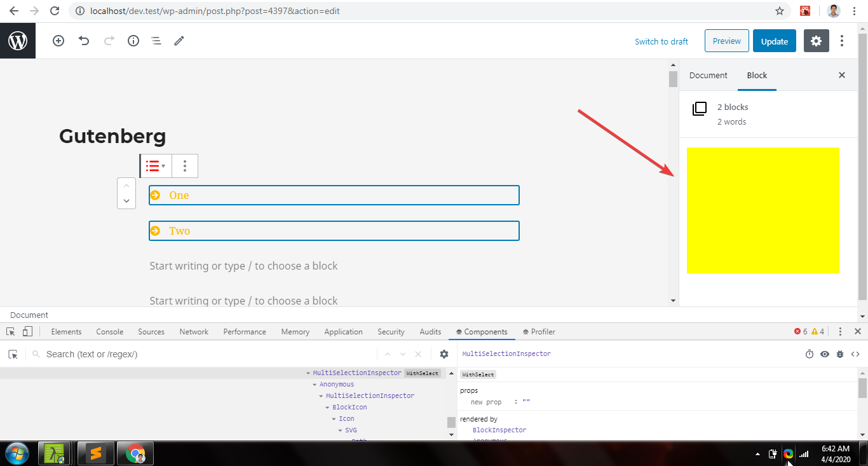
Task: Open Chrome three-dot menu
Action: tap(855, 11)
